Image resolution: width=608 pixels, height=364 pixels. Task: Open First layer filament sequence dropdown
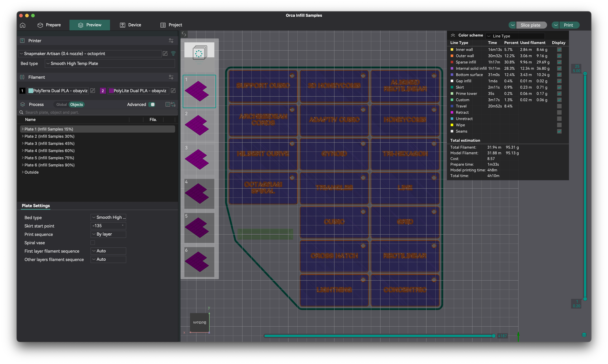pyautogui.click(x=108, y=251)
